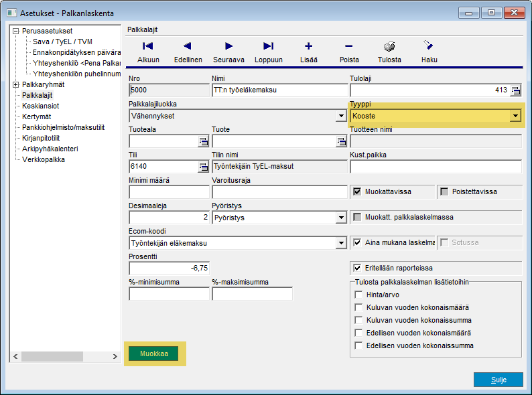The image size is (532, 395).
Task: Click the Desimaaleja field
Action: click(x=169, y=218)
